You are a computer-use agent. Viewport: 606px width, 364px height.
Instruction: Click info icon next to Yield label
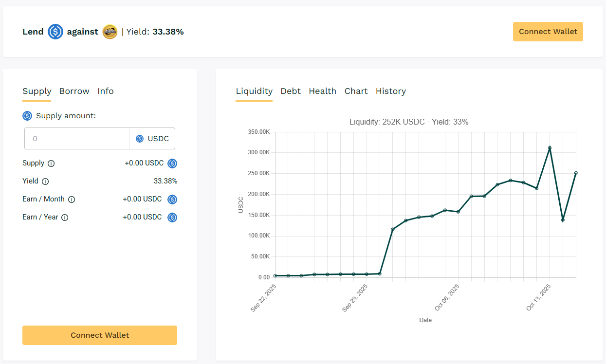45,182
